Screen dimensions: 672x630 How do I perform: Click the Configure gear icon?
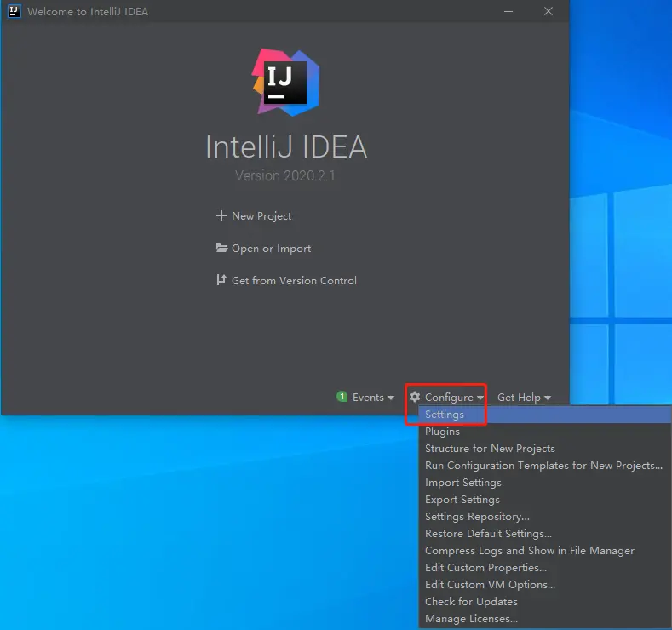pyautogui.click(x=415, y=397)
